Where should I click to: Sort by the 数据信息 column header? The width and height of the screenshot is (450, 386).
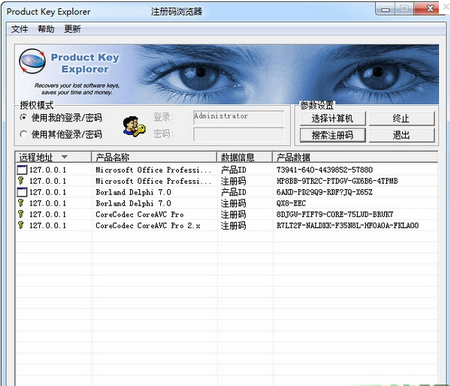pos(245,157)
